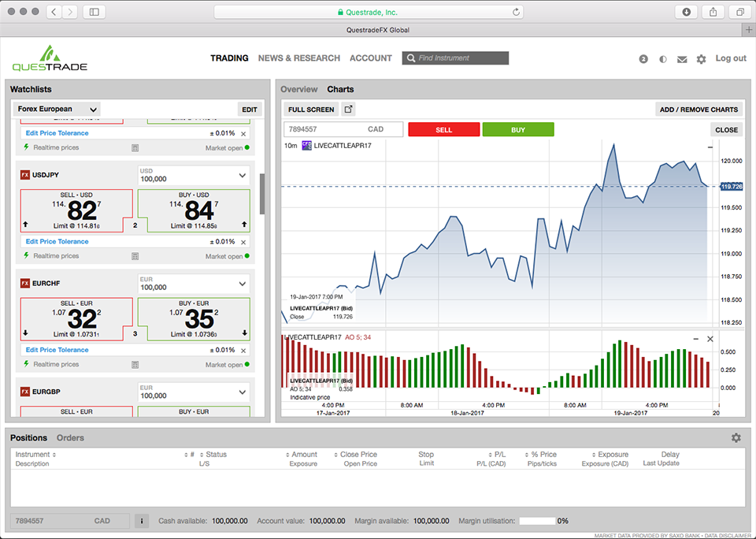Sort positions by Close Price column

pyautogui.click(x=356, y=455)
